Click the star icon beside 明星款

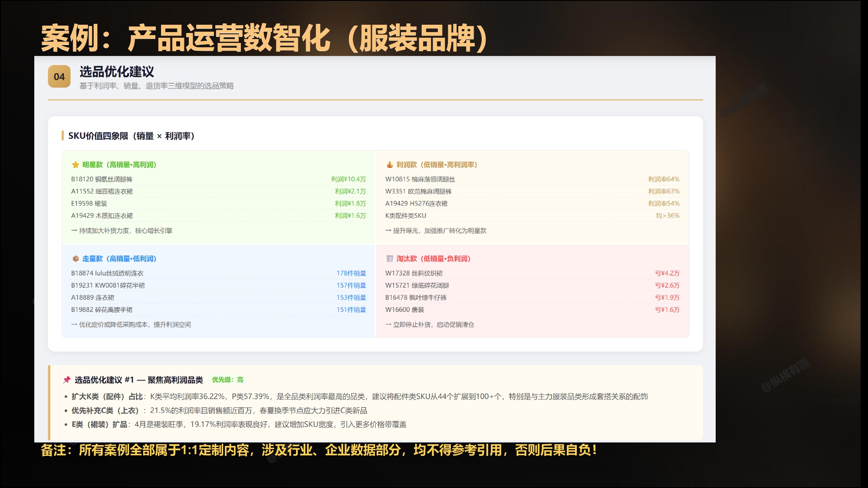click(76, 165)
